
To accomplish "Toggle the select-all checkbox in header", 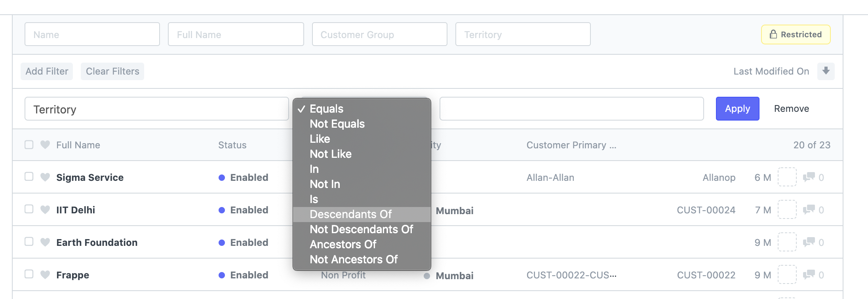I will [29, 144].
